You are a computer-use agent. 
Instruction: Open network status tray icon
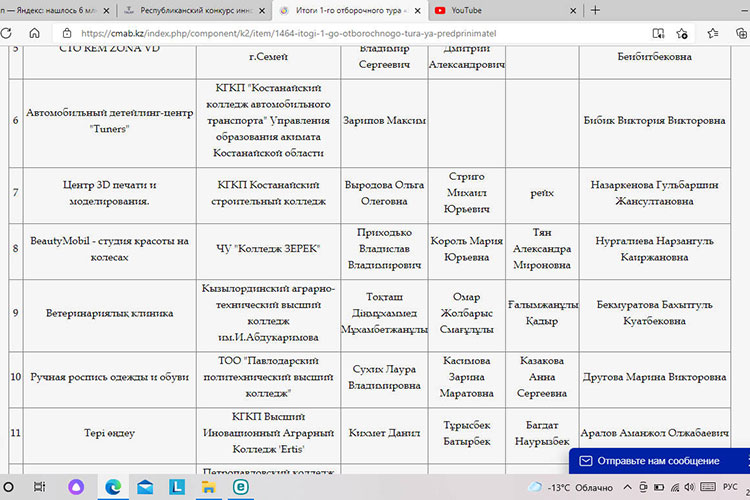click(675, 487)
